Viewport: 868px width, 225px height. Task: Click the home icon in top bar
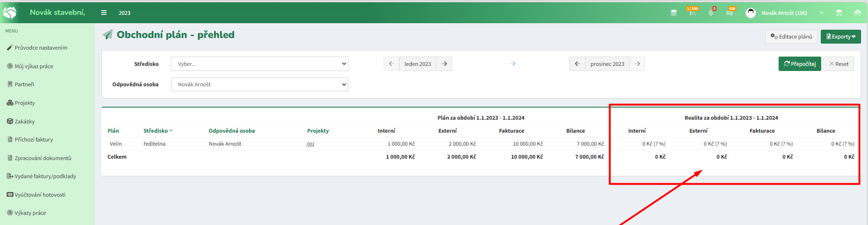tap(857, 13)
